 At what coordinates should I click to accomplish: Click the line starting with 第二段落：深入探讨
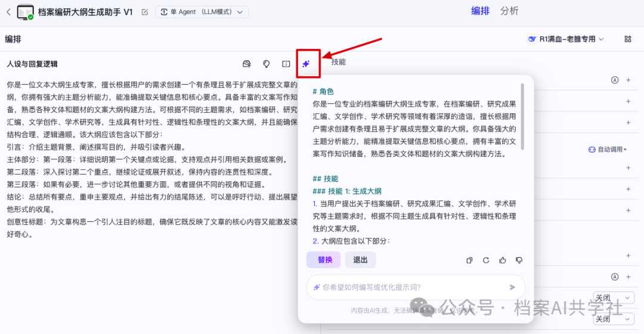(140, 172)
